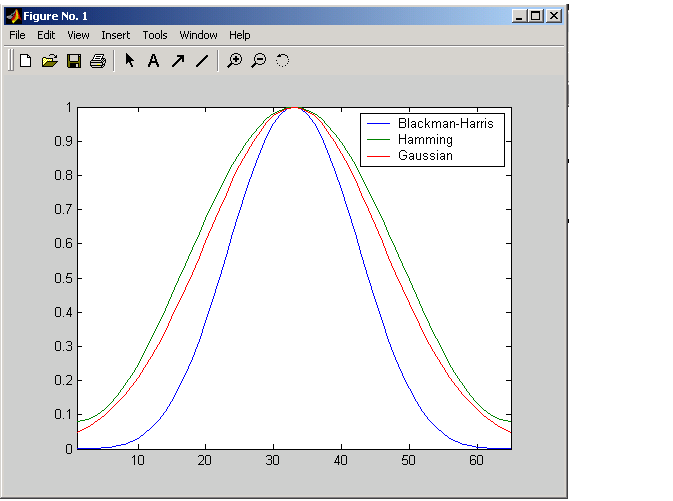
Task: Select the Edit Plot arrow pointer tool
Action: pos(130,61)
